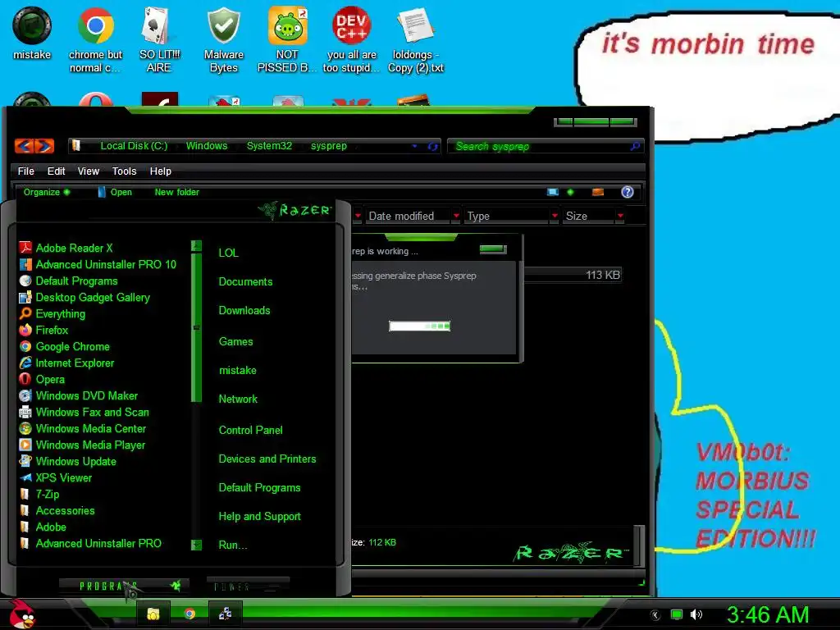Show hidden tray icons arrow

(x=655, y=615)
